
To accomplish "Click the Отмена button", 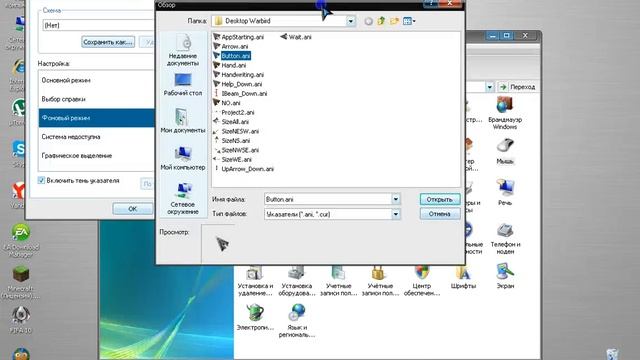I will [440, 214].
